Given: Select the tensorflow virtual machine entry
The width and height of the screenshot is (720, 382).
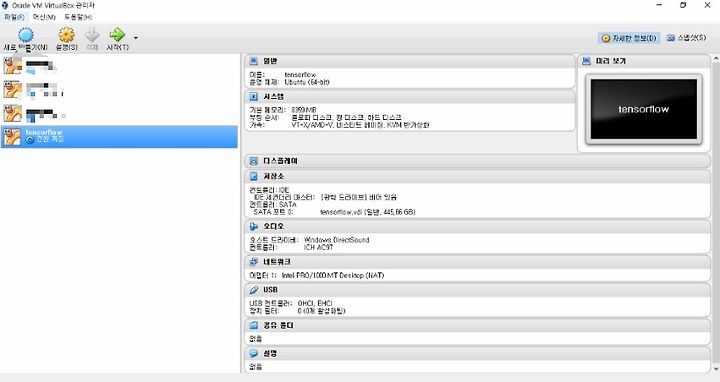Looking at the screenshot, I should 119,137.
